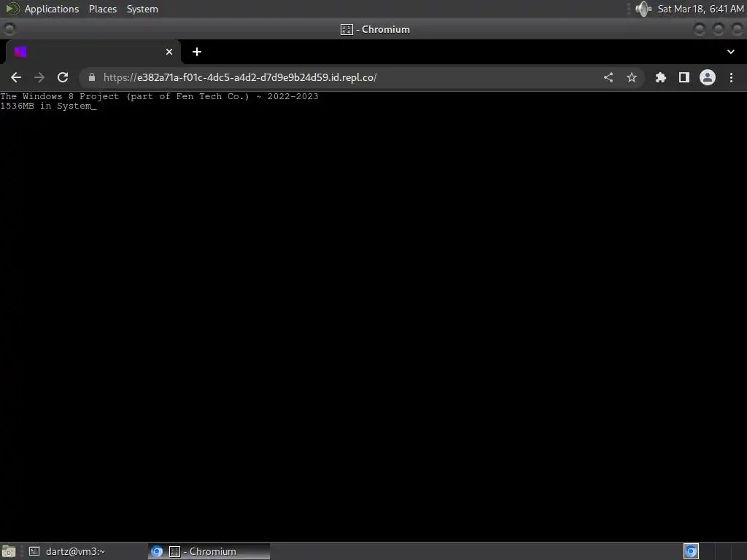Screen dimensions: 747x560
Task: Open the Chromium three-dot menu
Action: [731, 77]
